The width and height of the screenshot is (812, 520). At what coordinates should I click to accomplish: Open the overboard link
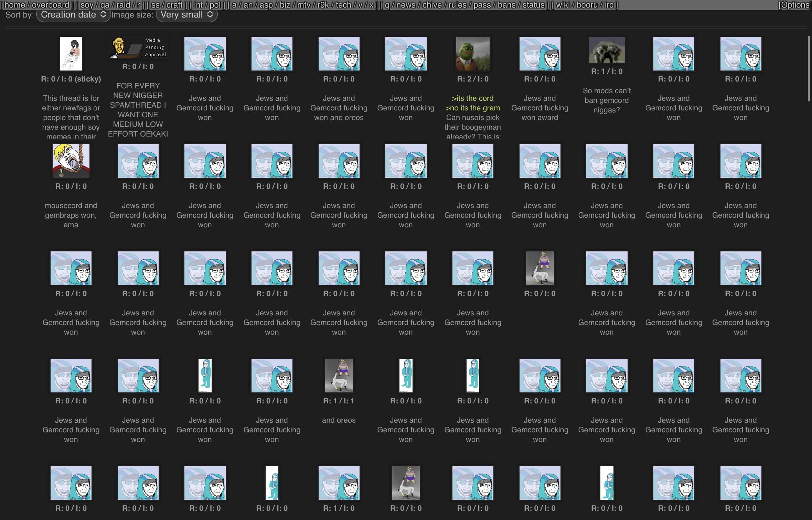50,5
